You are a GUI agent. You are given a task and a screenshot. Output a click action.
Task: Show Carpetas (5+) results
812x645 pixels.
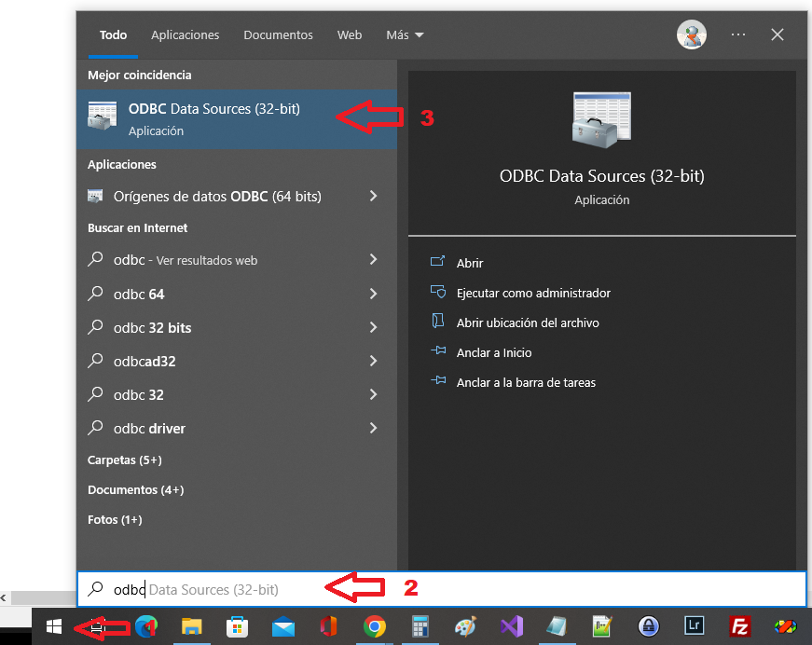click(x=125, y=460)
